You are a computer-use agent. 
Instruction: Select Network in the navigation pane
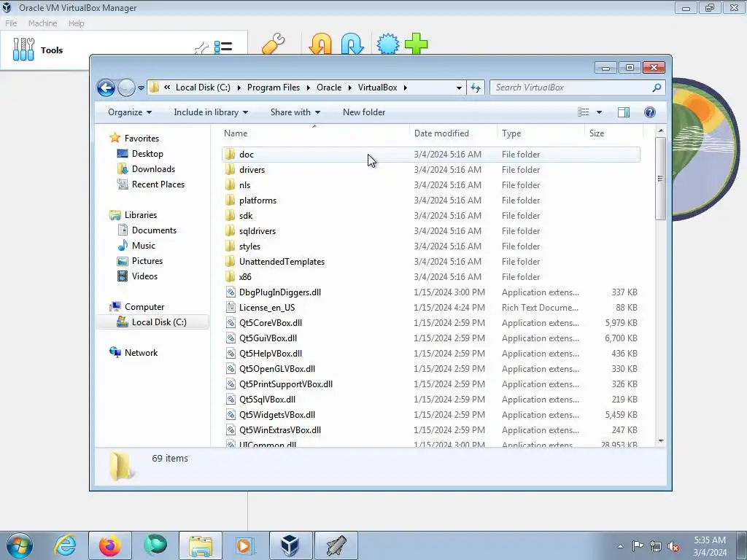point(141,353)
